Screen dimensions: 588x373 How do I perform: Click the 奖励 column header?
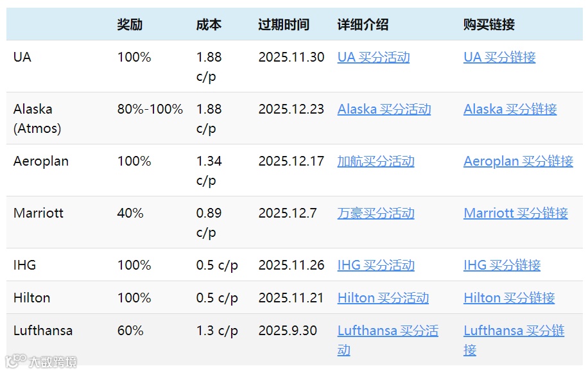coord(130,24)
